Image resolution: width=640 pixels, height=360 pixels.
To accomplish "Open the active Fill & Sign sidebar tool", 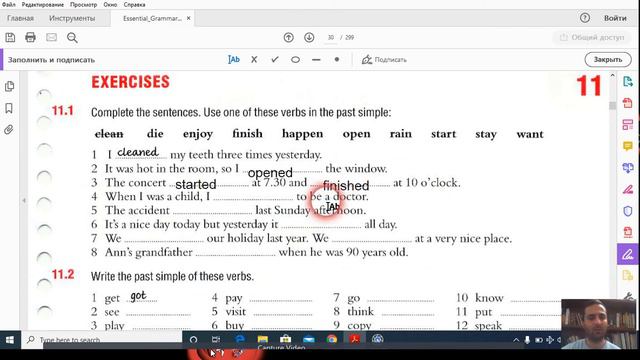I will pos(628,254).
